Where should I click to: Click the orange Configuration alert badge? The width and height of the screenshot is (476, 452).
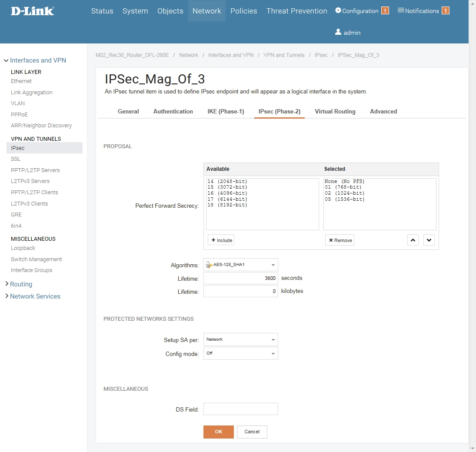pos(385,11)
